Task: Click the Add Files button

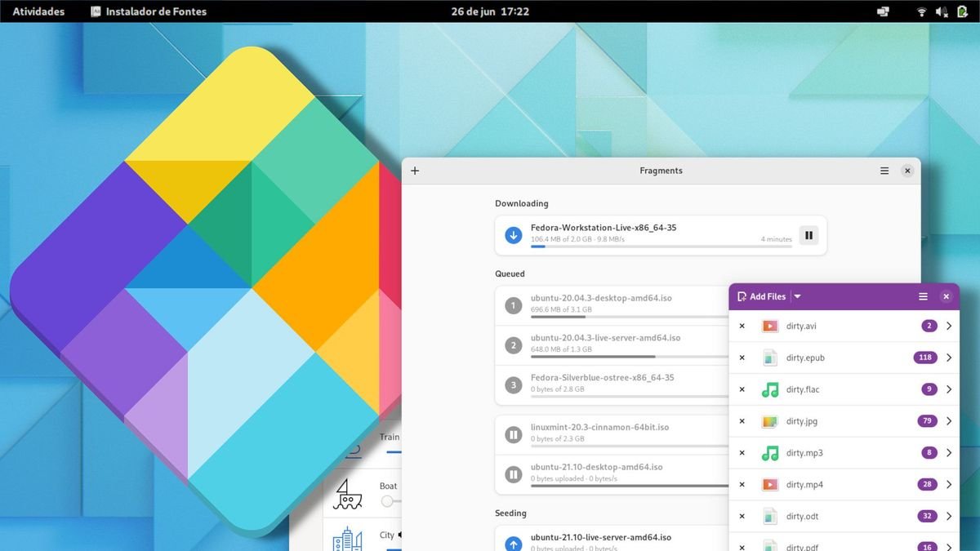Action: pos(761,296)
